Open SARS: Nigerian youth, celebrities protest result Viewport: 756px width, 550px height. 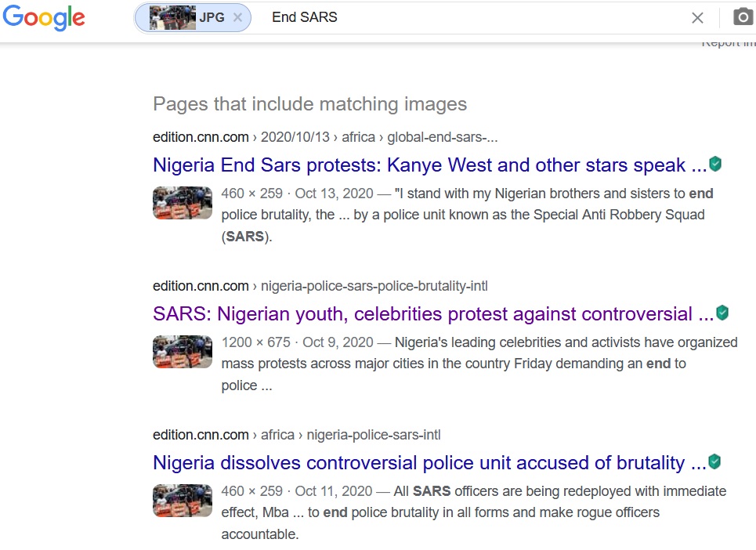click(x=433, y=314)
